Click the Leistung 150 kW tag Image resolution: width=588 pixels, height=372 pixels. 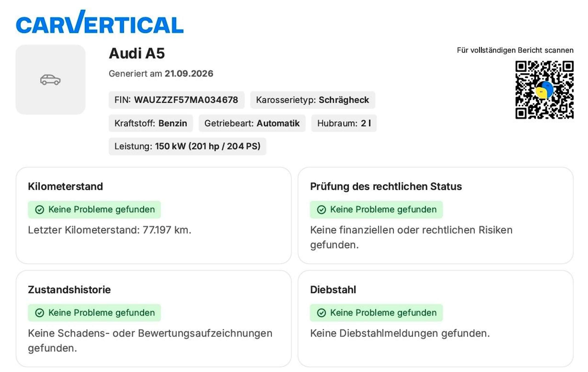(x=187, y=147)
